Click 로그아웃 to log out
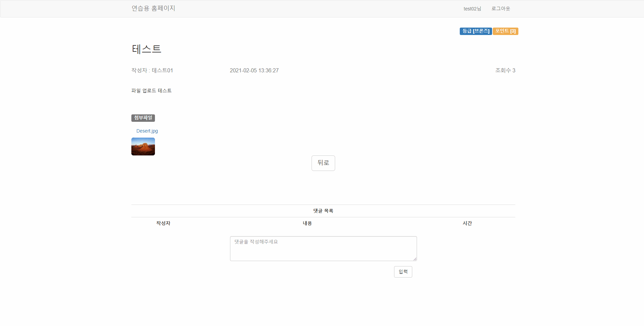Viewport: 644px width, 326px height. coord(501,9)
